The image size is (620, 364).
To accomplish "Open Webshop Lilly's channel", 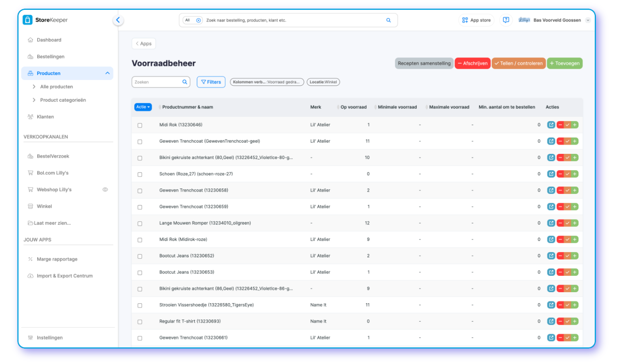I will [x=54, y=190].
